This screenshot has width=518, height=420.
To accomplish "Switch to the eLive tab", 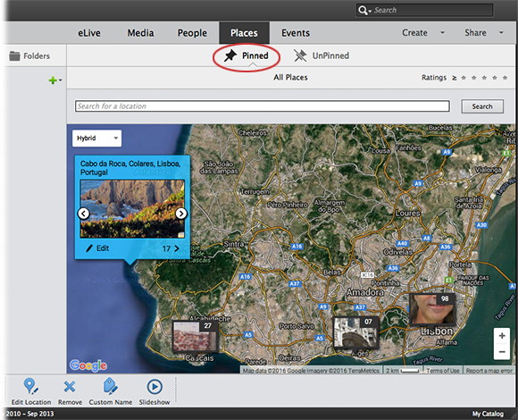I will click(89, 33).
